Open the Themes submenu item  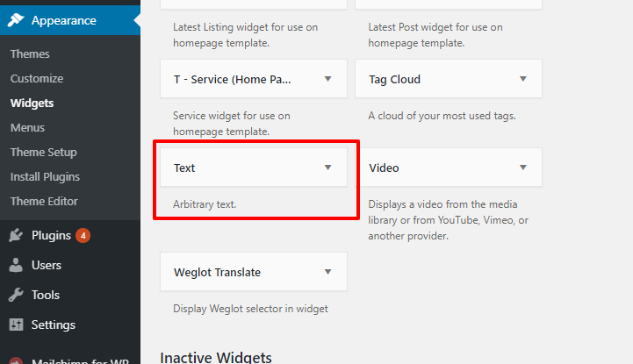click(30, 54)
